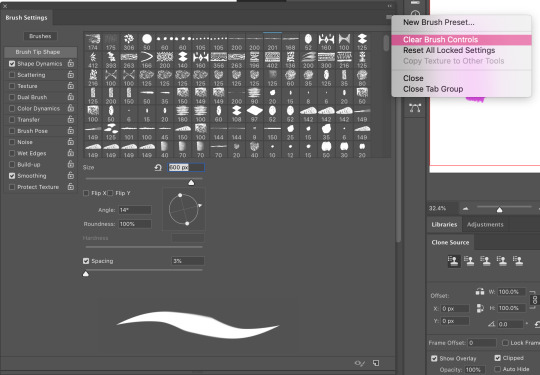Toggle the lock icon beside Smoothing
This screenshot has width=540, height=375.
pos(71,175)
